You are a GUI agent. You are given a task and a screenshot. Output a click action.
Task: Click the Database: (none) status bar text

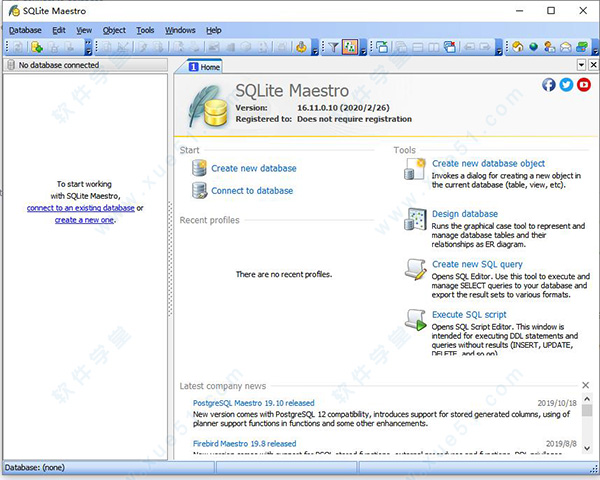point(35,467)
